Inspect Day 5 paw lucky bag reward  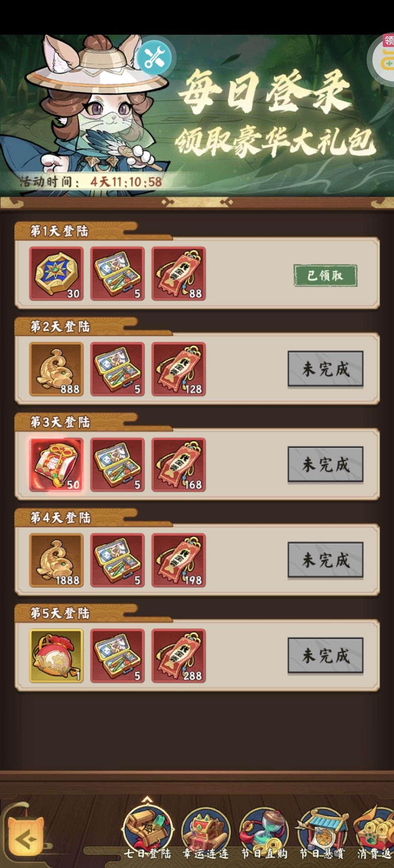(56, 656)
